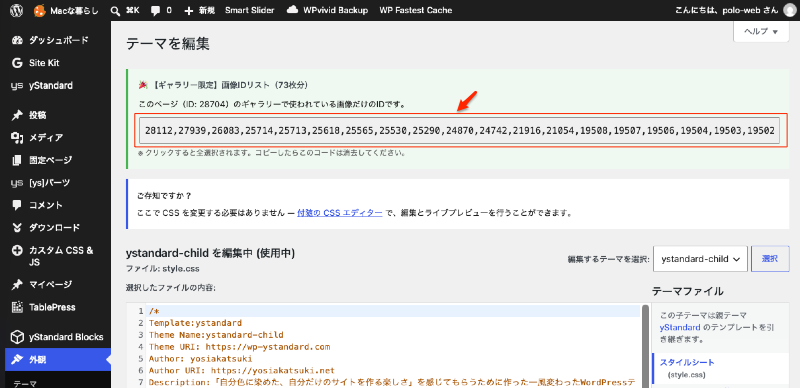Screen dimensions: 800x388
Task: Click the yStandard ys icon
Action: coord(17,86)
